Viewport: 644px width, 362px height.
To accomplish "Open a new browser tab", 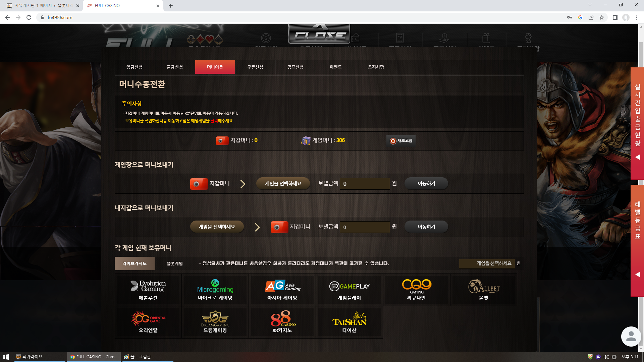I will pos(171,6).
